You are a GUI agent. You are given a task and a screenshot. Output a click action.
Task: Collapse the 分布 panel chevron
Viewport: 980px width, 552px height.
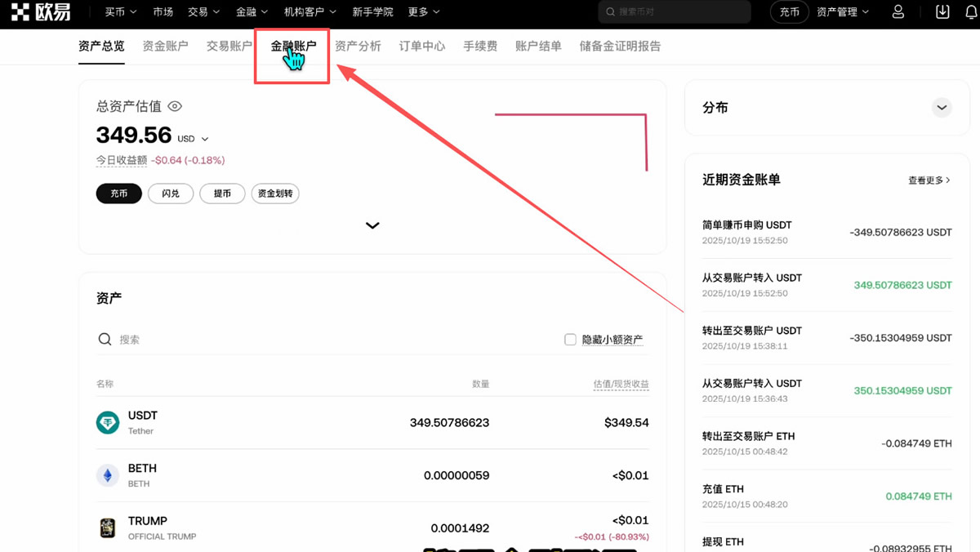(942, 107)
